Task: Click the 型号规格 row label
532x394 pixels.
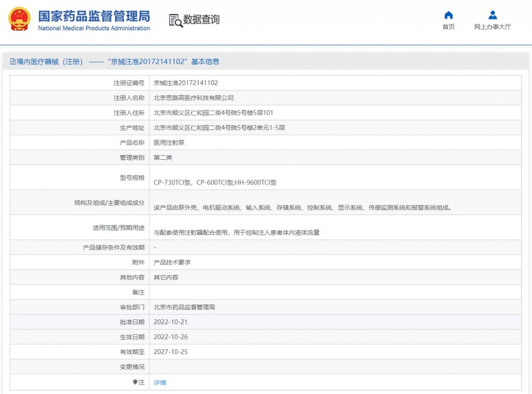Action: pyautogui.click(x=132, y=177)
